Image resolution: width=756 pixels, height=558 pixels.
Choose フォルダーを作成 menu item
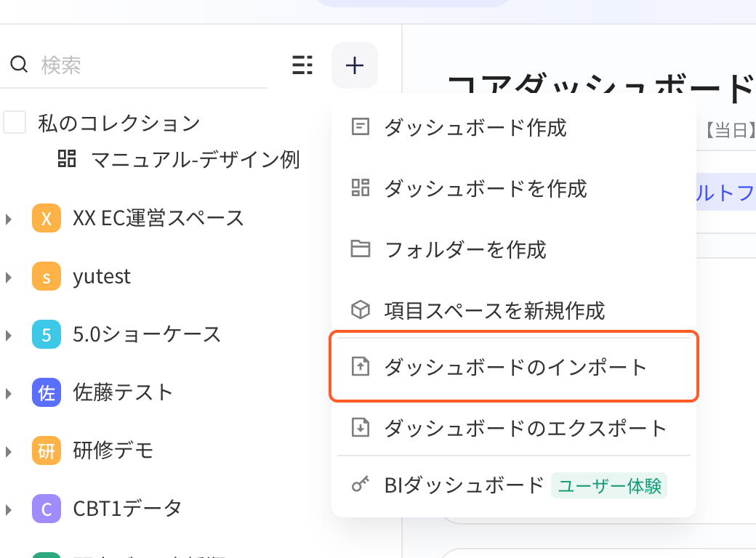pos(513,249)
